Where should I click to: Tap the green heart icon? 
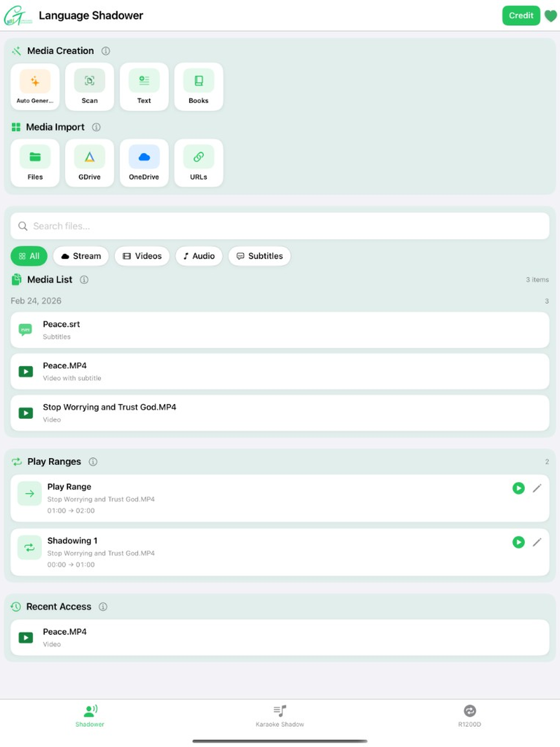(550, 16)
